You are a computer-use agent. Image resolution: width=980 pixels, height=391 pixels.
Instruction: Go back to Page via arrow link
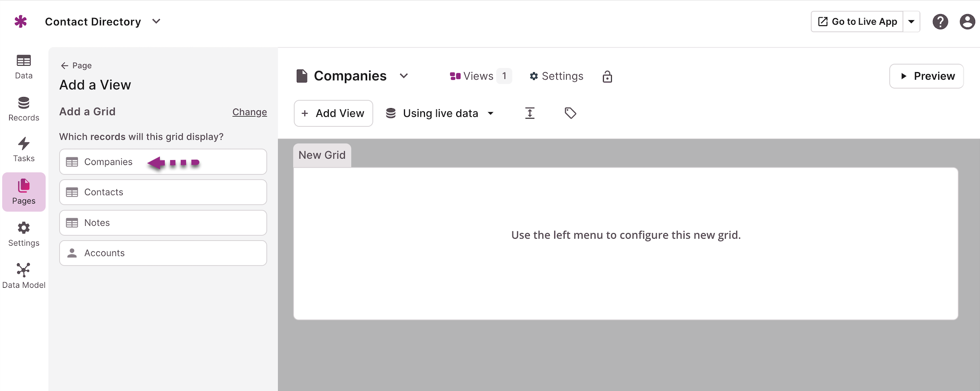point(76,66)
